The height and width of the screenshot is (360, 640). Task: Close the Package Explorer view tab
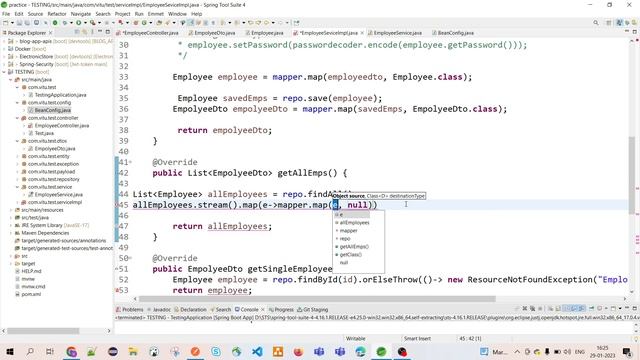[51, 33]
